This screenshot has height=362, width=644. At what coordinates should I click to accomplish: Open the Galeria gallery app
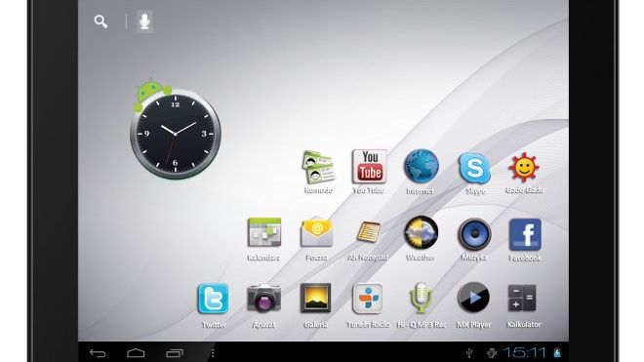(315, 299)
